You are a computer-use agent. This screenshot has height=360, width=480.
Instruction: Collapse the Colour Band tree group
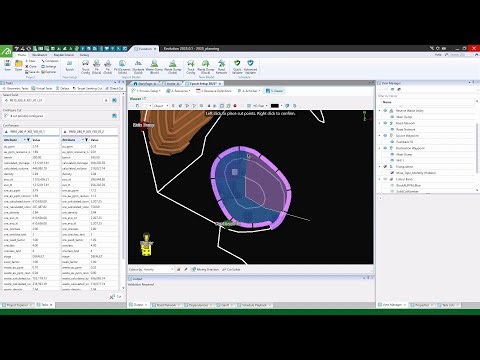(x=380, y=179)
